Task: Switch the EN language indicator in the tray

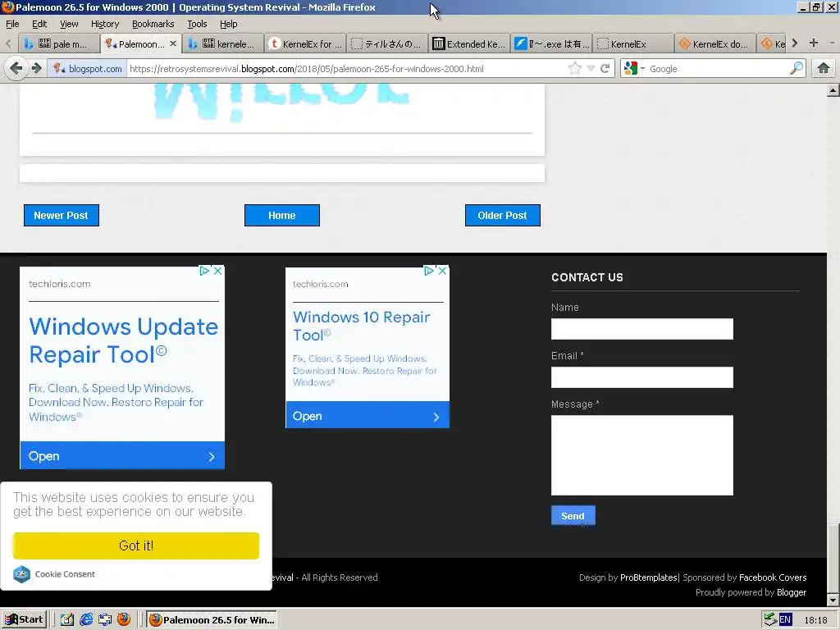Action: pyautogui.click(x=785, y=620)
